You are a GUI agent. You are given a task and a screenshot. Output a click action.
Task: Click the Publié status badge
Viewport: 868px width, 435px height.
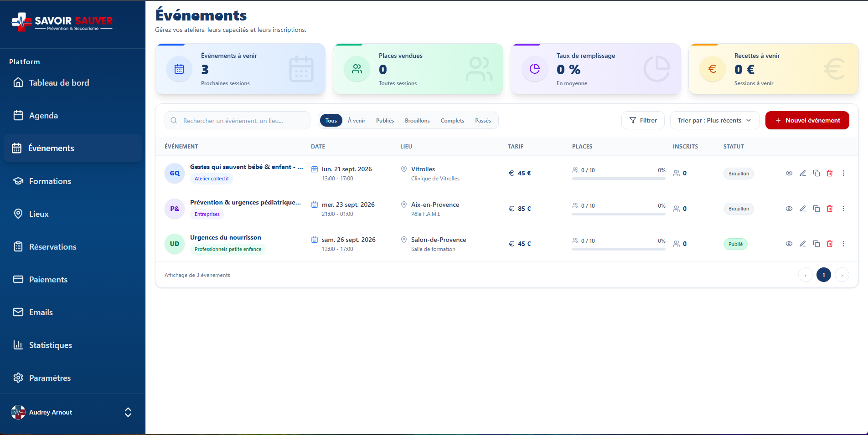pos(735,244)
